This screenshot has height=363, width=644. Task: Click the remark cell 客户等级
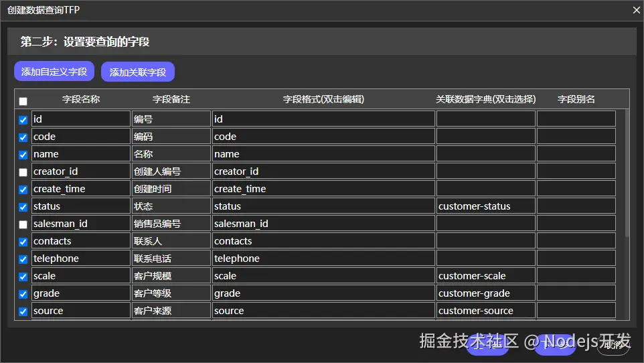(171, 293)
